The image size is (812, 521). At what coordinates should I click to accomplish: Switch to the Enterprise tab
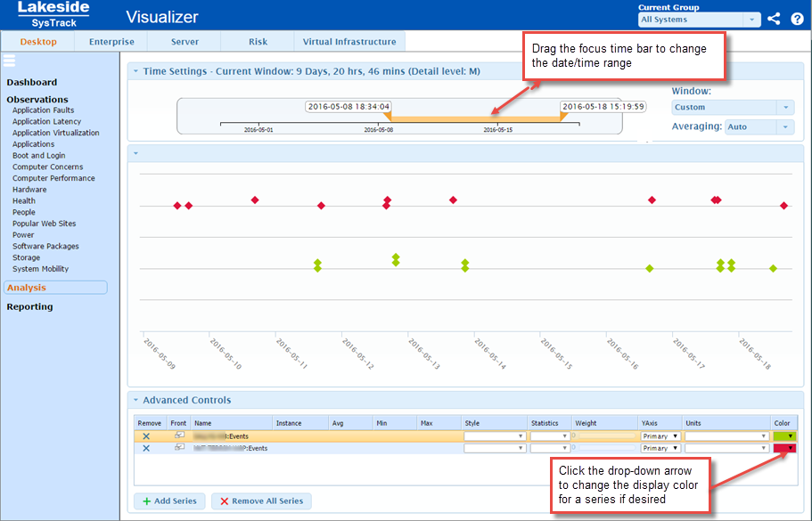[111, 42]
